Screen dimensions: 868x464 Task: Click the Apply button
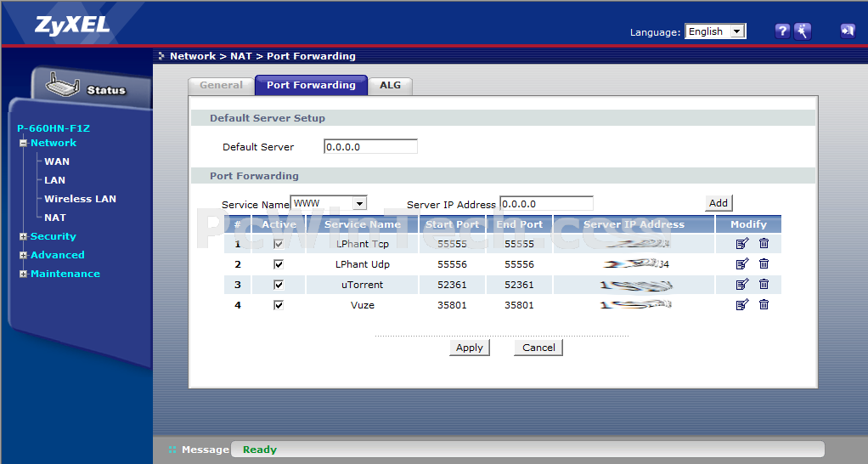[x=470, y=348]
